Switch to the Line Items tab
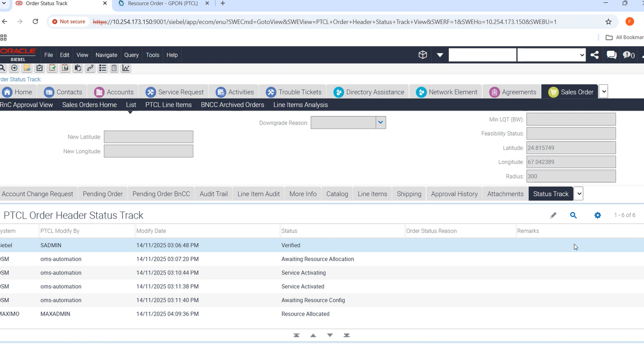The width and height of the screenshot is (644, 344). click(x=372, y=194)
